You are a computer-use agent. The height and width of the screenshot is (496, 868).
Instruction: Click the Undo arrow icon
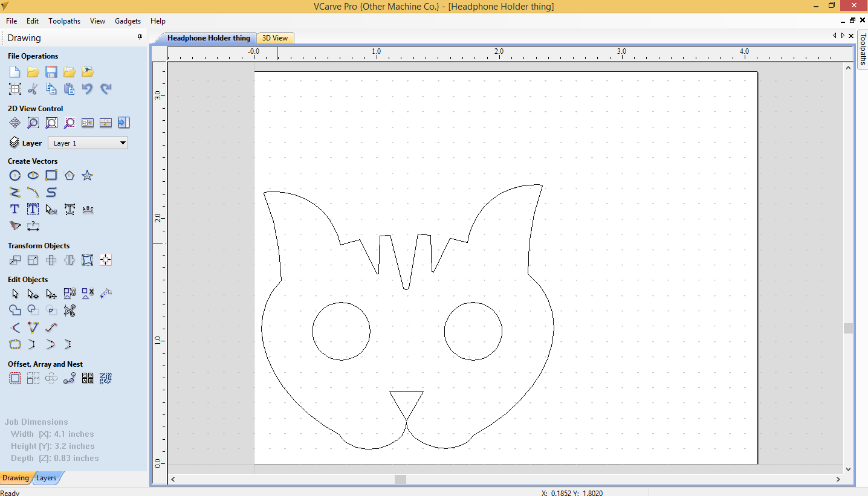tap(88, 89)
